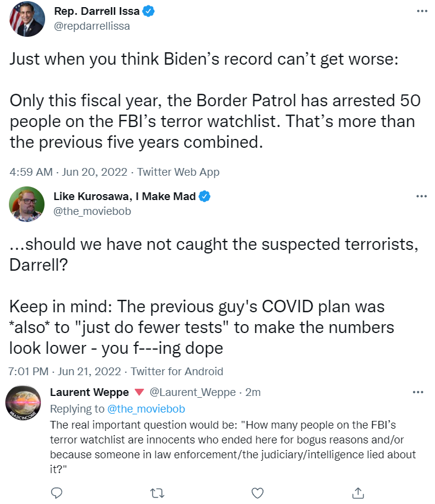The width and height of the screenshot is (435, 504).
Task: Retweet Laurent Weppe's reply
Action: point(157,493)
